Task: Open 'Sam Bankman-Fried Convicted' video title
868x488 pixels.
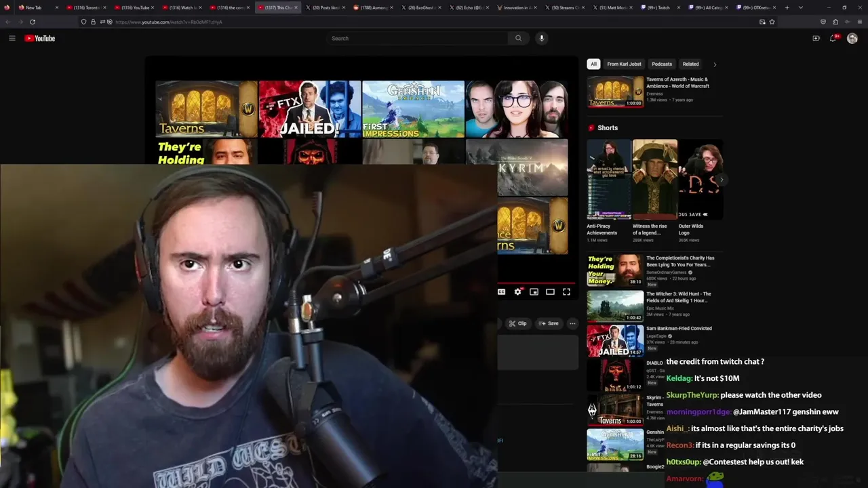Action: pyautogui.click(x=679, y=329)
